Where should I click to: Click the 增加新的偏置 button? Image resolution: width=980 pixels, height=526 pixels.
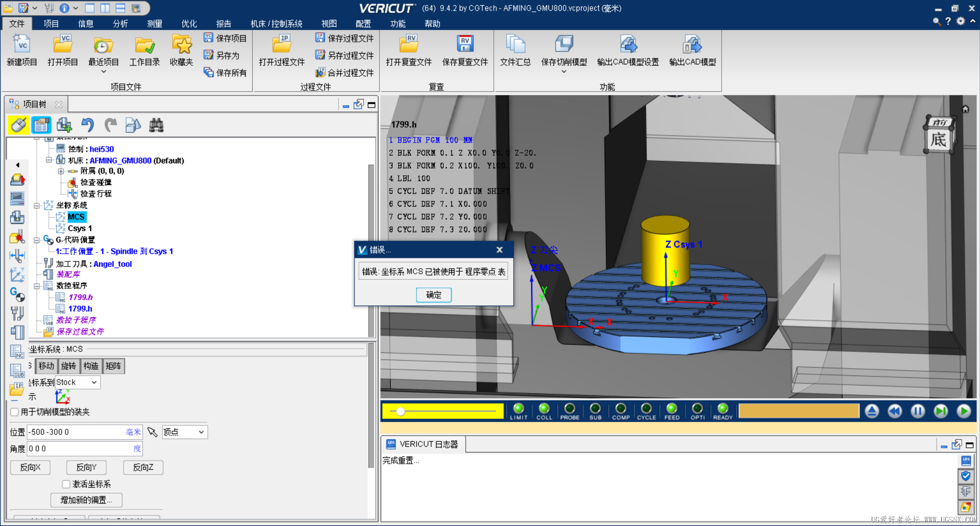click(86, 500)
